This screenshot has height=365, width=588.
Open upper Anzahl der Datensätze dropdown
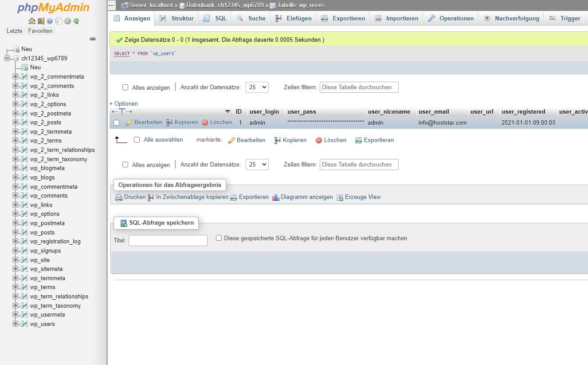point(258,87)
